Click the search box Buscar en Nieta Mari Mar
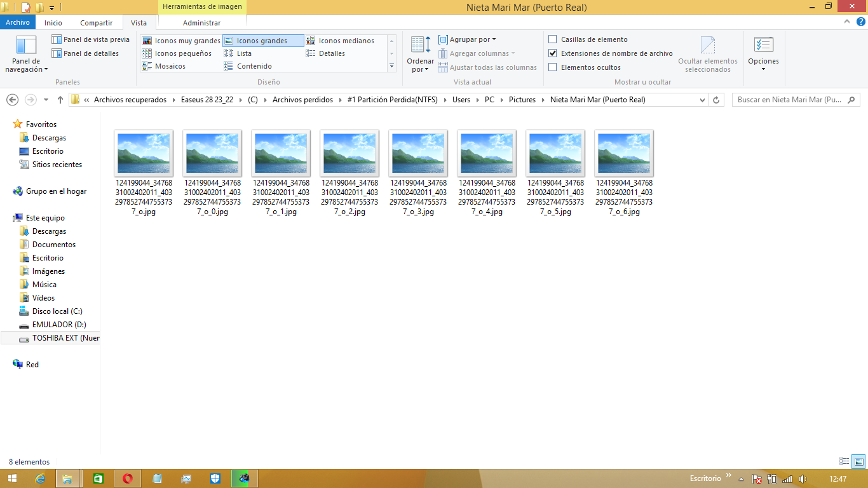The image size is (868, 488). pos(796,100)
